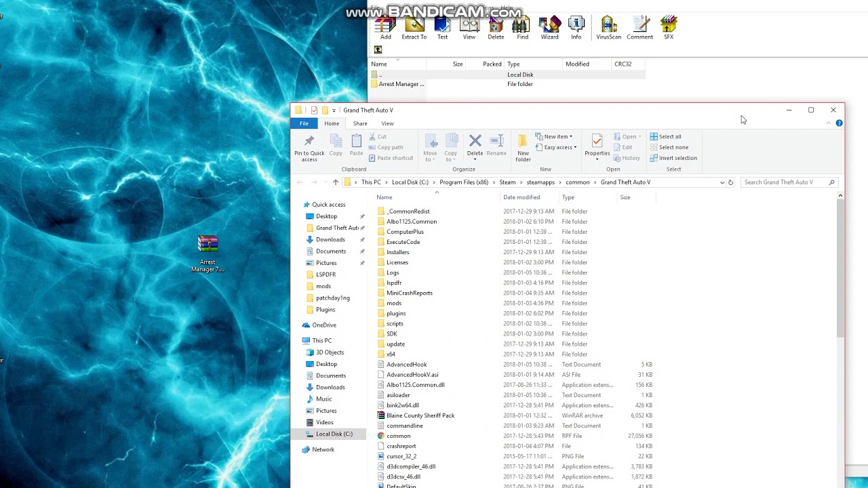Sort Explorer files by Date modified column
Image resolution: width=868 pixels, height=488 pixels.
[x=521, y=197]
